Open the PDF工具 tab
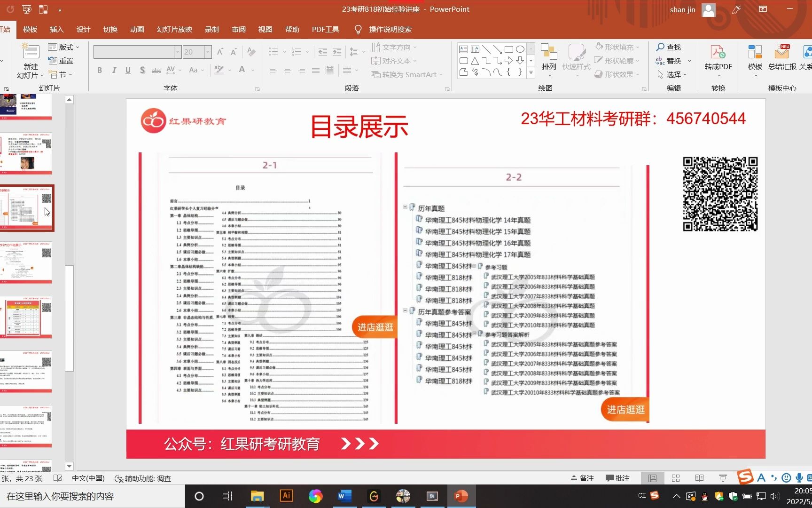This screenshot has height=508, width=812. click(325, 29)
